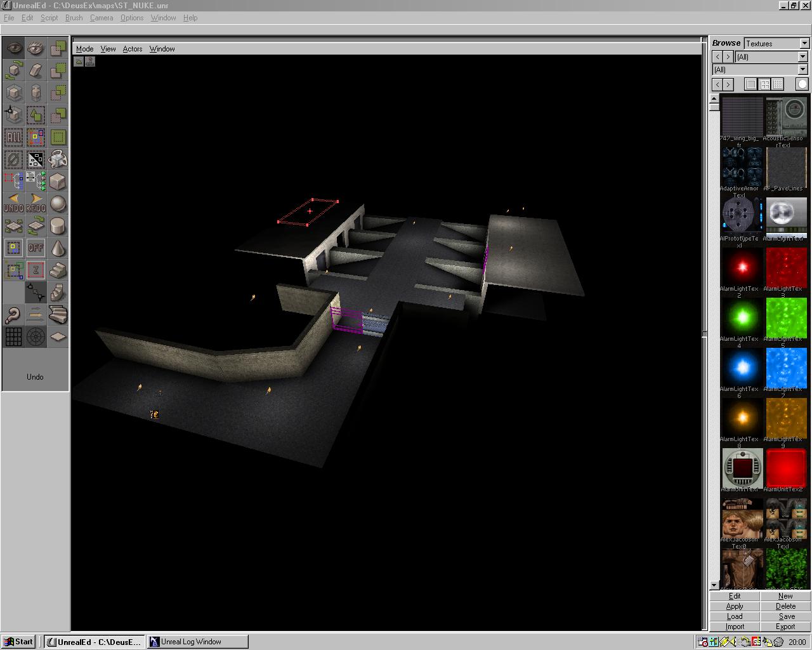Screen dimensions: 812x650
Task: Click the Select ALL icon
Action: pyautogui.click(x=13, y=136)
